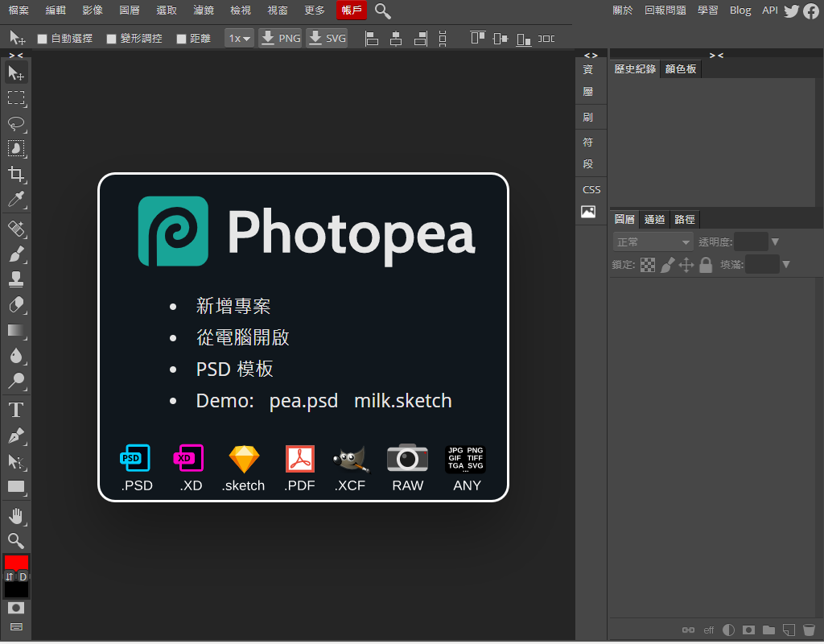Screen dimensions: 824x644
Task: Select the Brush tool
Action: (16, 254)
